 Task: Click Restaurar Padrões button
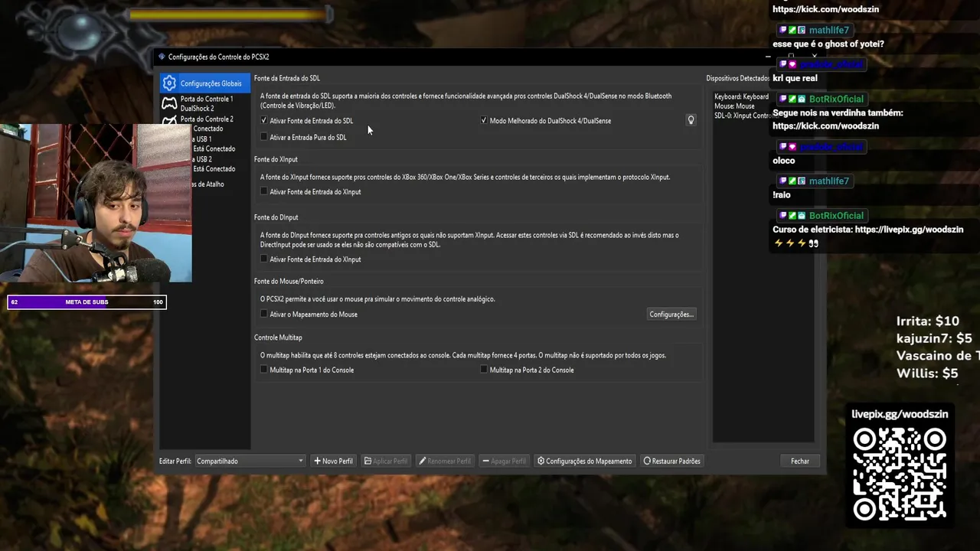tap(672, 461)
